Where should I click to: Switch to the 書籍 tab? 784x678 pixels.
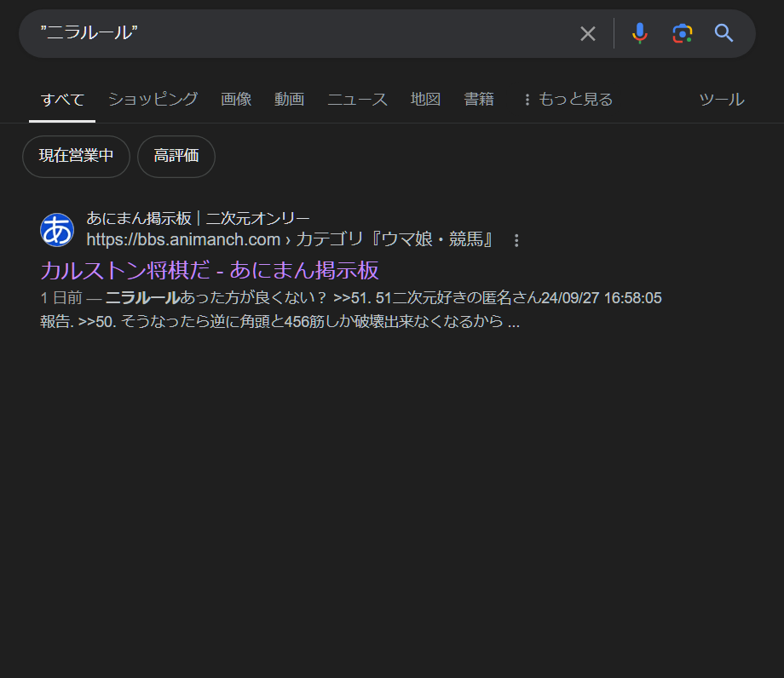point(479,100)
